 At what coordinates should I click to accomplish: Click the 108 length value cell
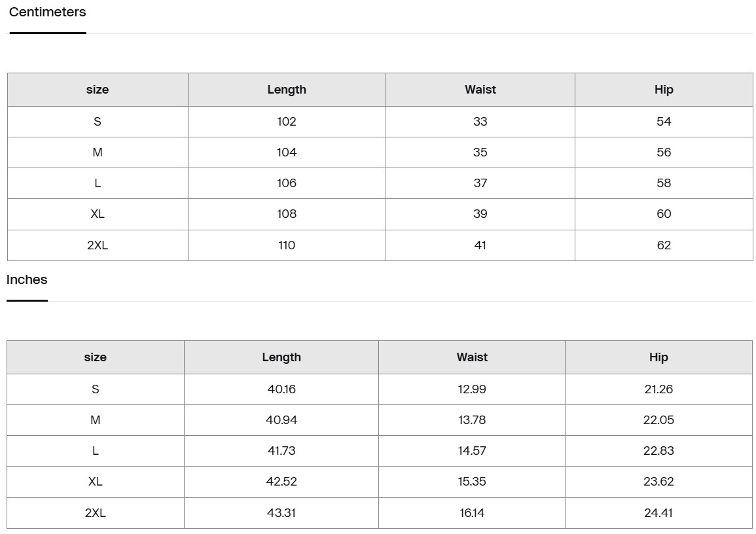287,214
